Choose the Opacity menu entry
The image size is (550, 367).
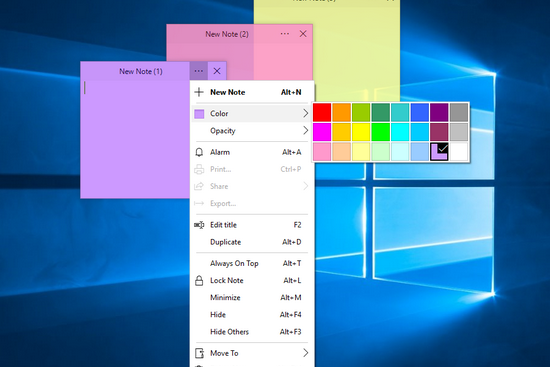(251, 131)
